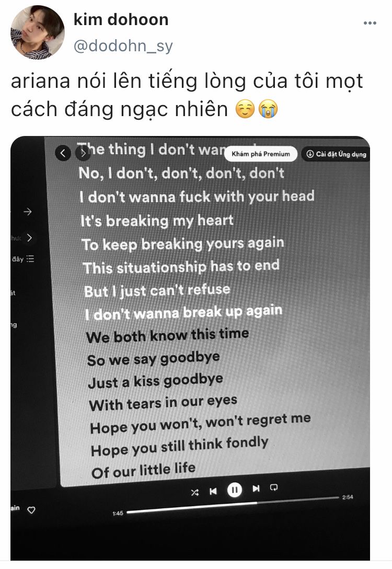
Task: Pause the currently playing song
Action: (235, 490)
